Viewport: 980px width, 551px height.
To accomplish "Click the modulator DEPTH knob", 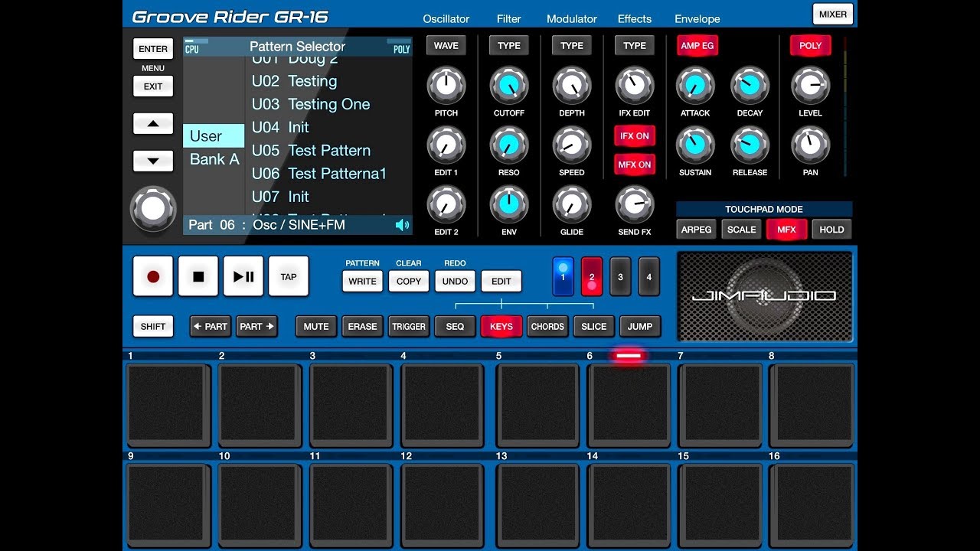I will coord(572,86).
